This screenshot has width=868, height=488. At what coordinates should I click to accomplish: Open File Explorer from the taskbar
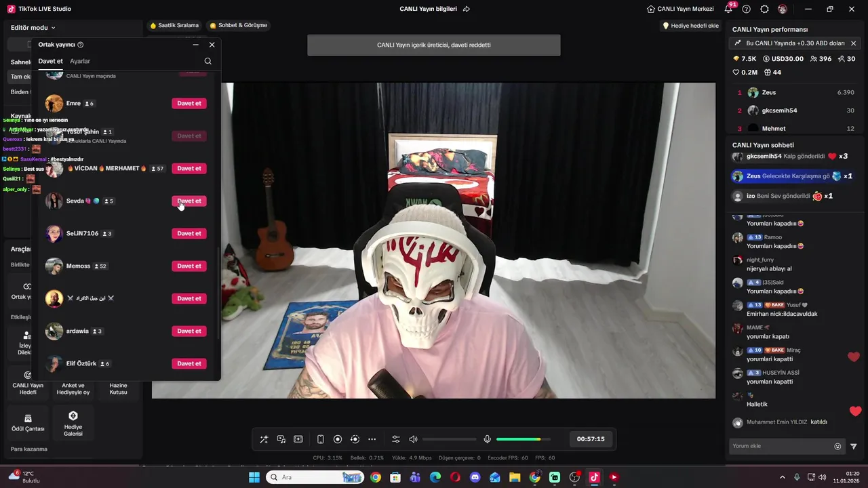[515, 477]
